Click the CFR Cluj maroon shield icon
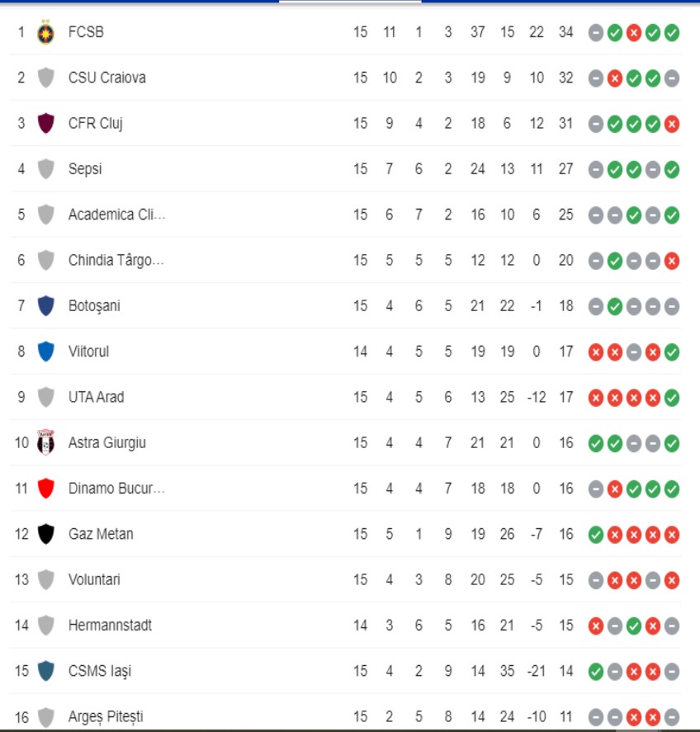Image resolution: width=700 pixels, height=732 pixels. pos(46,124)
